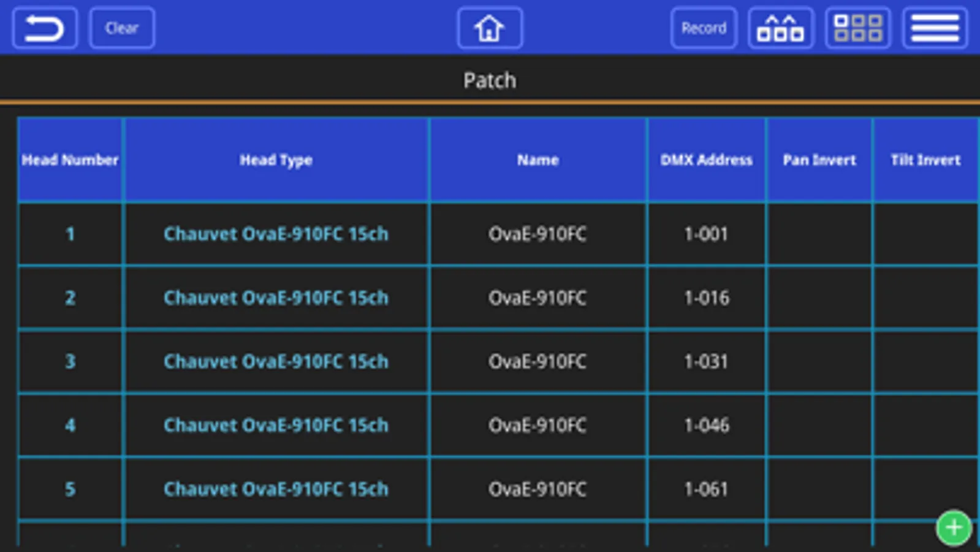Select head number 3 cell
Screen dimensions: 980x552
point(70,362)
